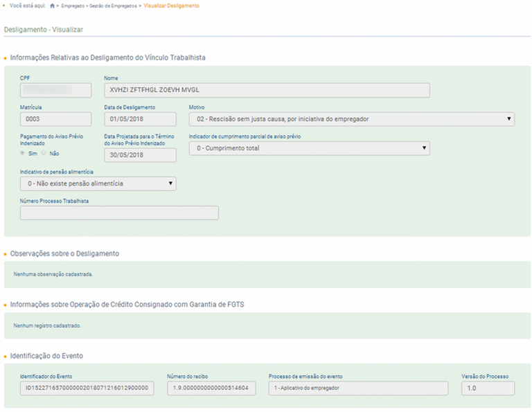The width and height of the screenshot is (532, 412).
Task: Click Data Projetada para Término field
Action: coord(139,155)
